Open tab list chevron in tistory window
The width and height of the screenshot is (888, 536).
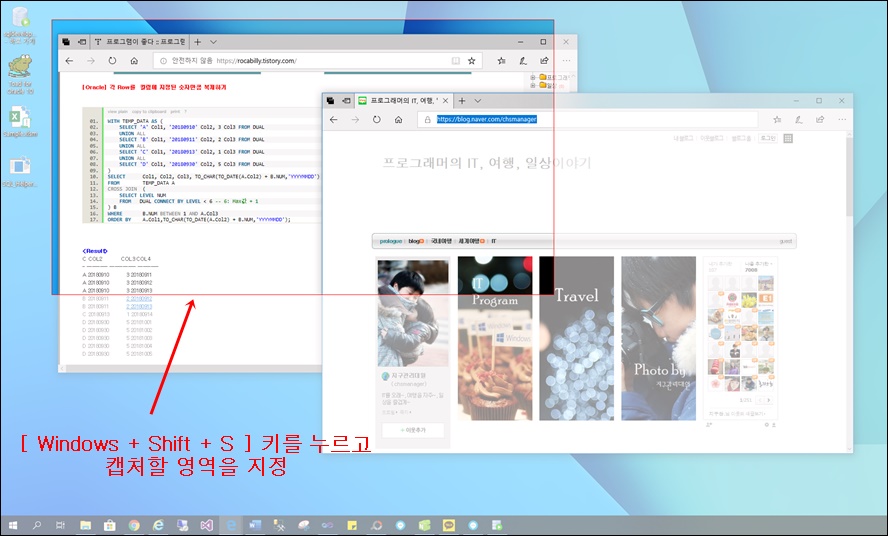point(214,42)
